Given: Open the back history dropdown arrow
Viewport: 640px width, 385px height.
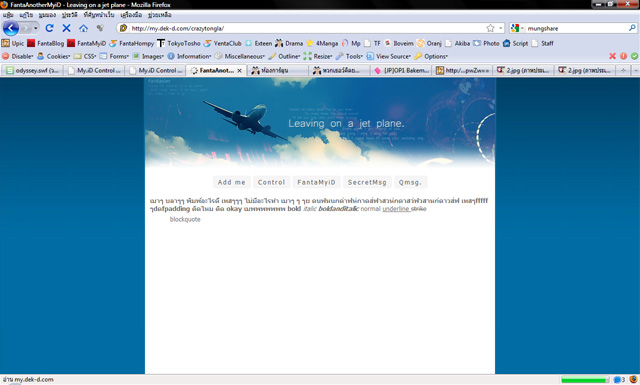Looking at the screenshot, I should point(36,28).
